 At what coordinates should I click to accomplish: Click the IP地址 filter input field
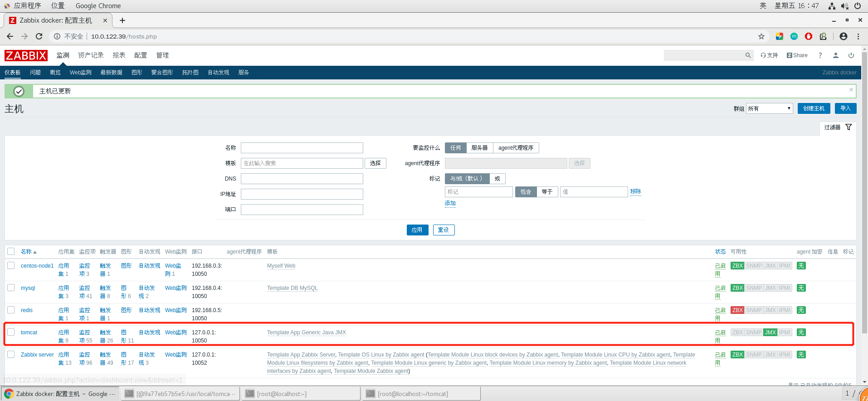(302, 194)
